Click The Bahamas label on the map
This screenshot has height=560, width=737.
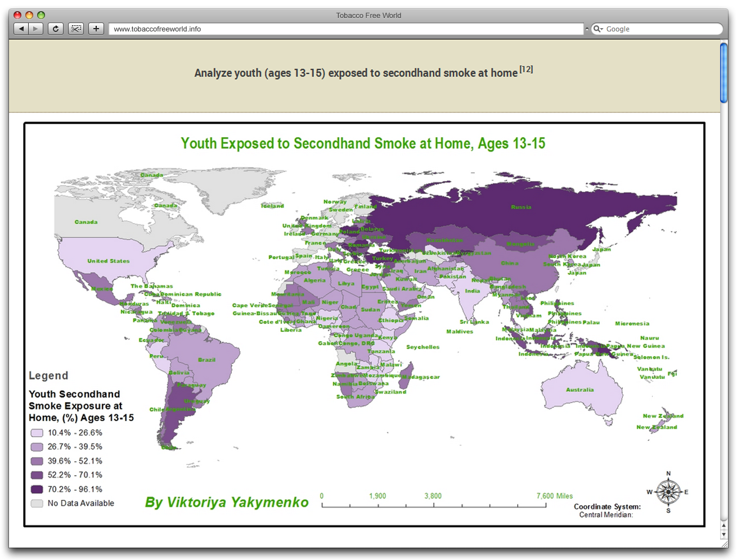pyautogui.click(x=152, y=286)
